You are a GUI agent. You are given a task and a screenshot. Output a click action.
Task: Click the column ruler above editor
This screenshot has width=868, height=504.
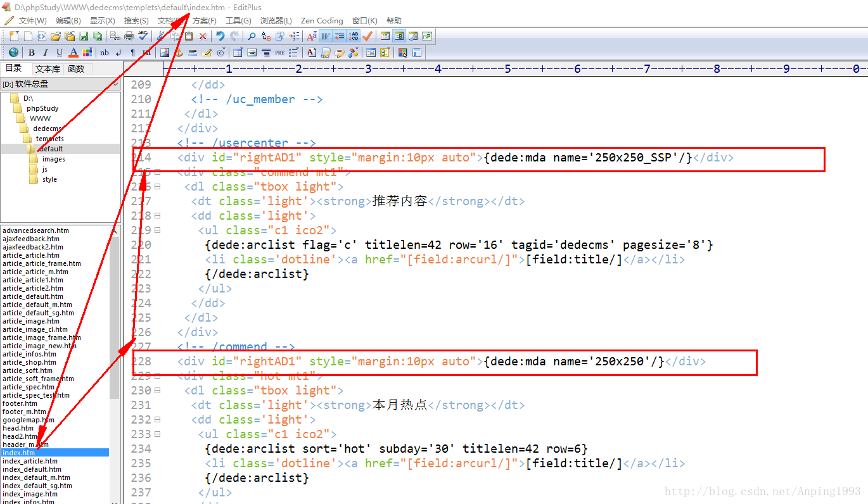(x=515, y=68)
